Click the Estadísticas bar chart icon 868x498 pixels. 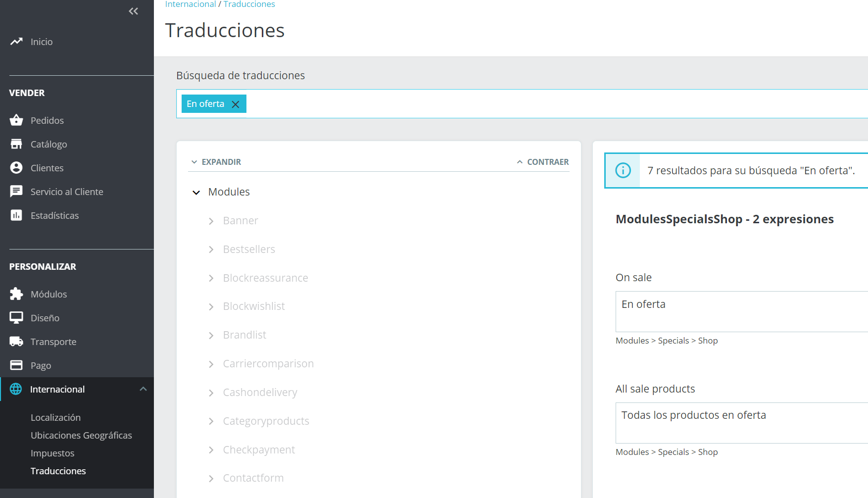(16, 215)
